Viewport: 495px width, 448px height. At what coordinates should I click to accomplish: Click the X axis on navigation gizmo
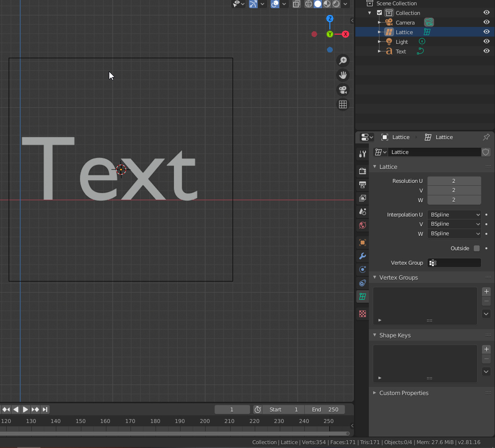[346, 34]
